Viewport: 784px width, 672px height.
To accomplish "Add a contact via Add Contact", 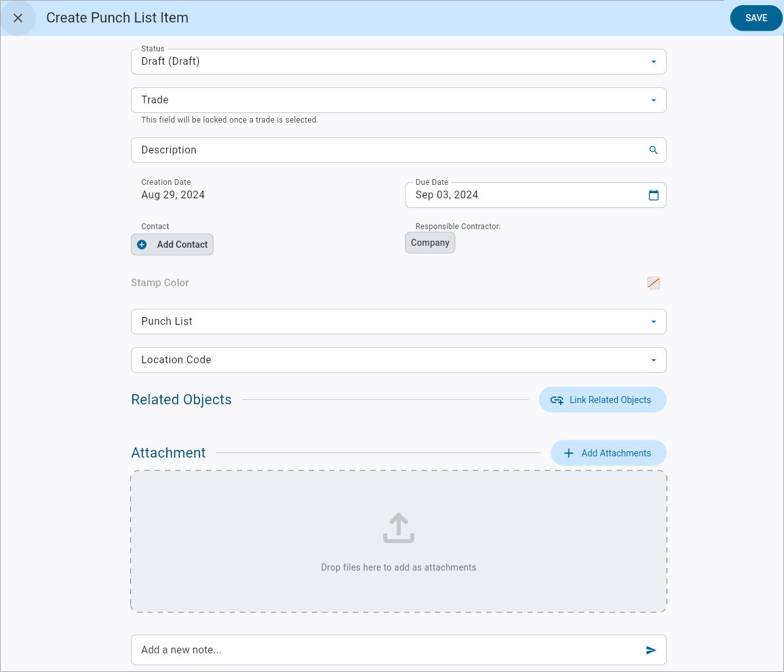I will pyautogui.click(x=172, y=245).
